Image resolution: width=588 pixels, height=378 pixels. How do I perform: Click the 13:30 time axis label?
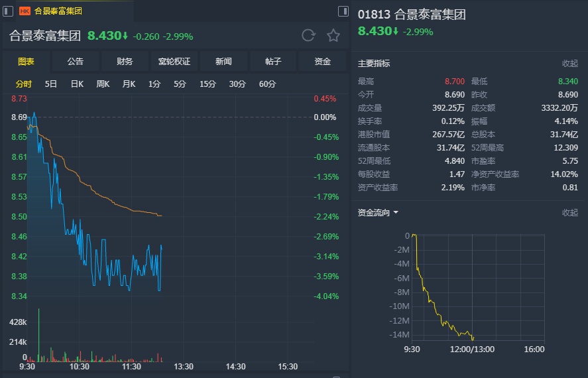184,367
